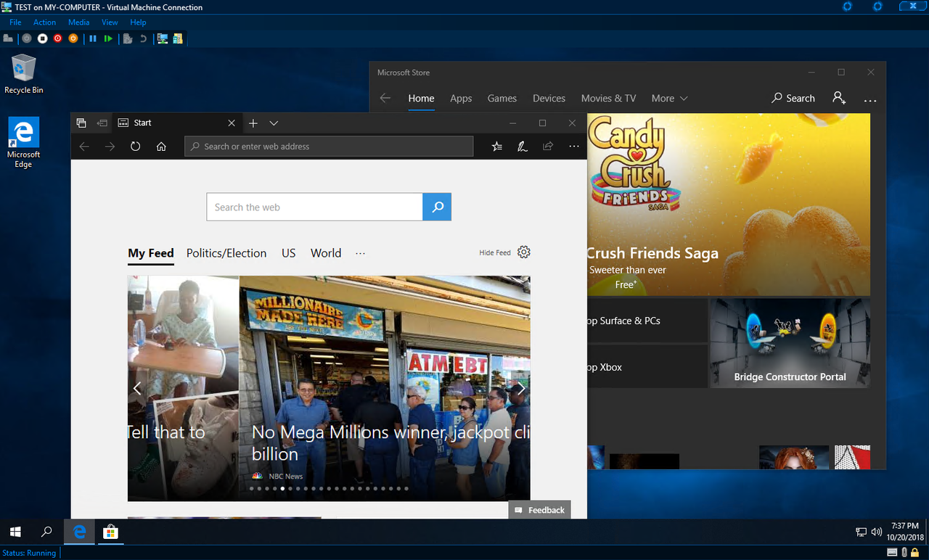Image resolution: width=929 pixels, height=560 pixels.
Task: Open the Devices tab in Store
Action: 549,99
